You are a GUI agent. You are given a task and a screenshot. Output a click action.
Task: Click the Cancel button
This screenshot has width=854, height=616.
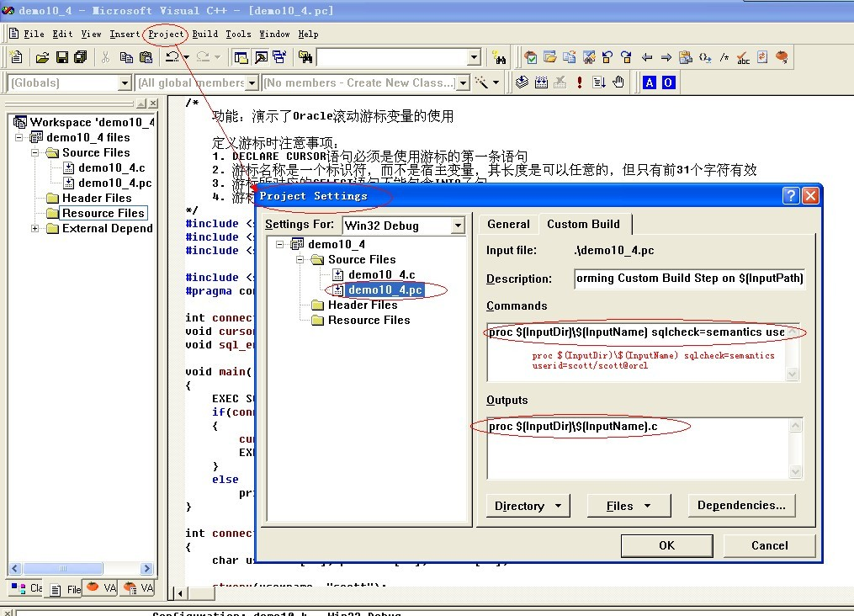(x=770, y=546)
